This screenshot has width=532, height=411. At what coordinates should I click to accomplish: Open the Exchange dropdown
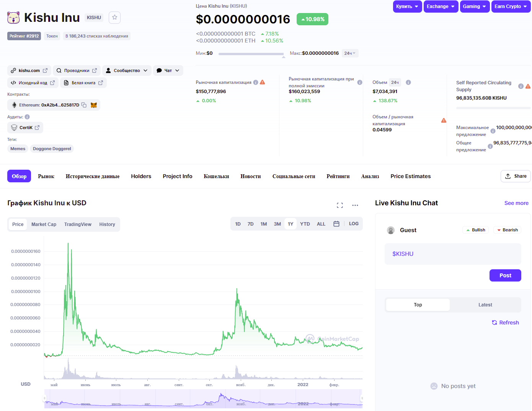point(441,7)
